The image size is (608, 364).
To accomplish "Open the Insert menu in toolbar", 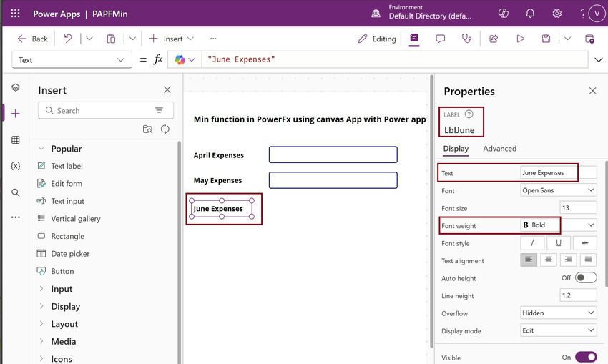I will point(171,39).
